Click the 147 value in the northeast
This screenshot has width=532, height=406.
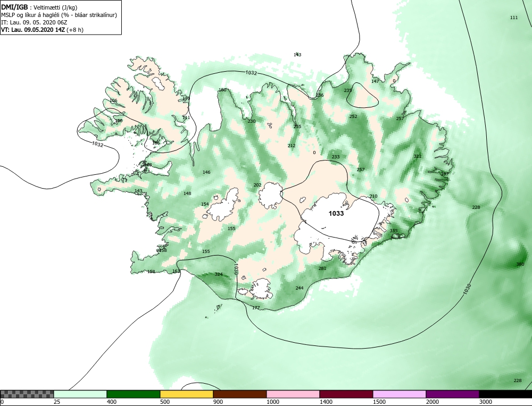coord(375,81)
